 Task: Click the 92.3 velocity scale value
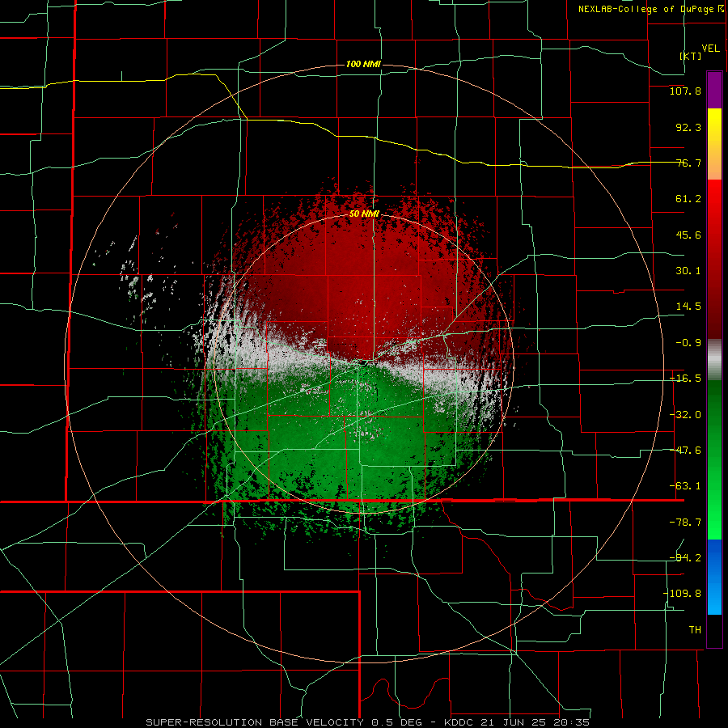688,127
